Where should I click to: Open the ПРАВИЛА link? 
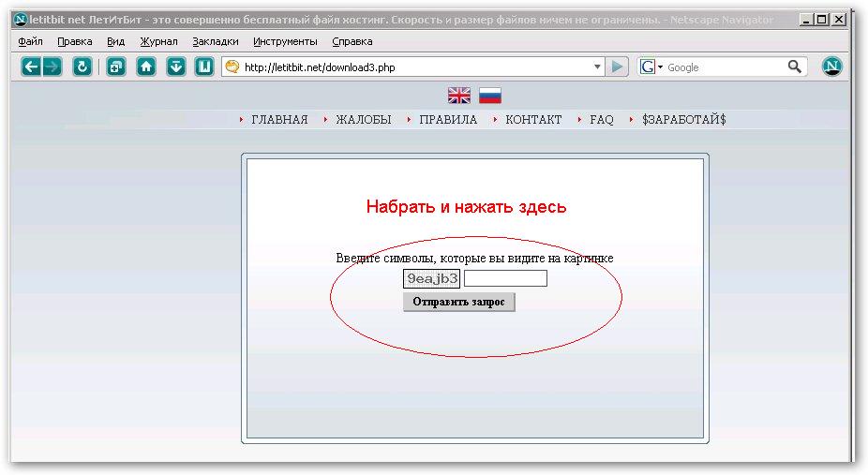(448, 119)
